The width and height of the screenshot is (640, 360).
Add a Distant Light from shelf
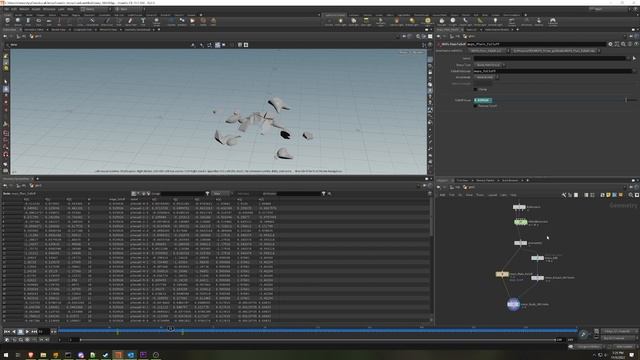pyautogui.click(x=412, y=21)
